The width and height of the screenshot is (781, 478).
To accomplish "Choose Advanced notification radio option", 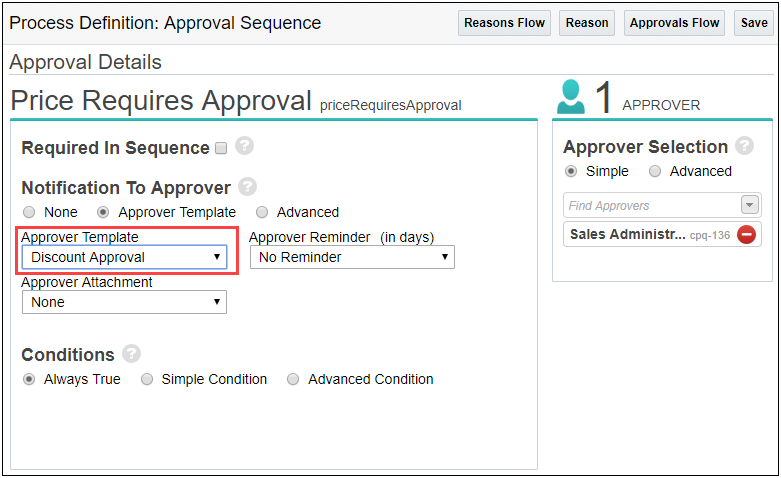I will pos(262,212).
